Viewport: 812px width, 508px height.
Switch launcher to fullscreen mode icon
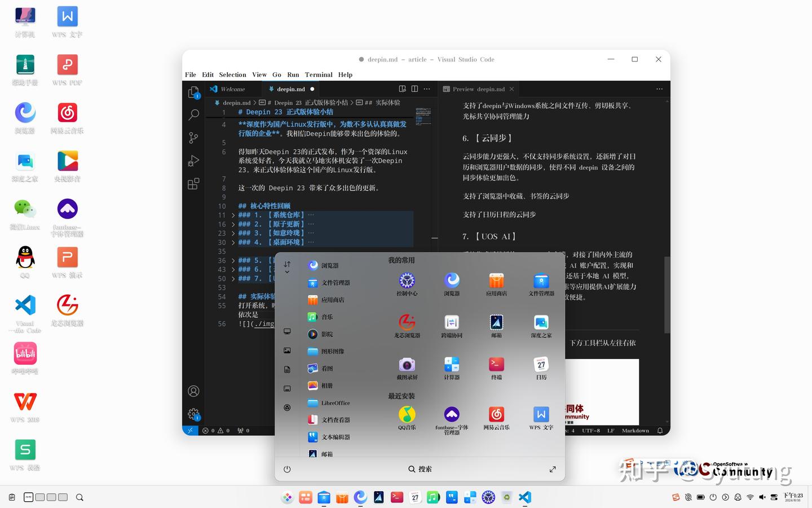(x=553, y=469)
